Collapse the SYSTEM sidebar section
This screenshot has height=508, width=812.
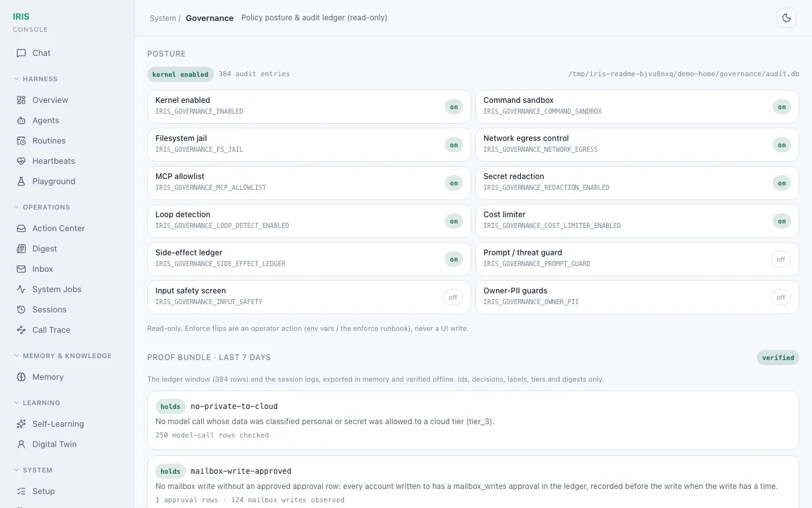33,471
